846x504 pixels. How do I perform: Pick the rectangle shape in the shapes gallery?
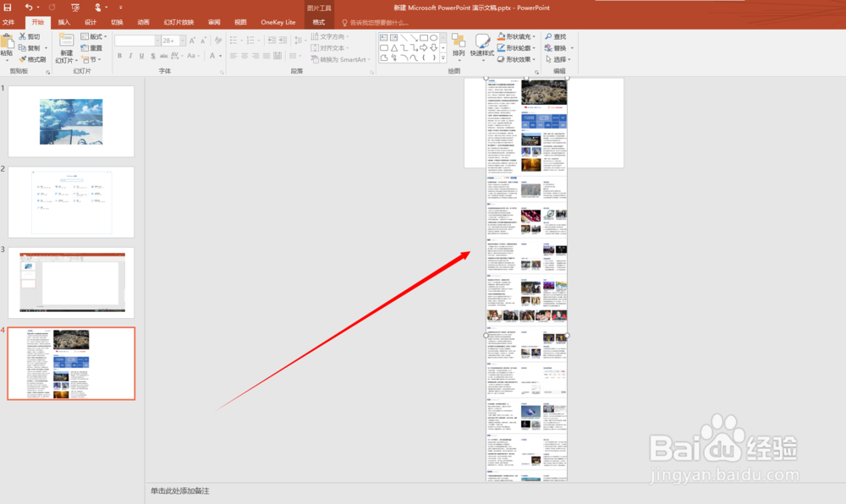tap(424, 38)
